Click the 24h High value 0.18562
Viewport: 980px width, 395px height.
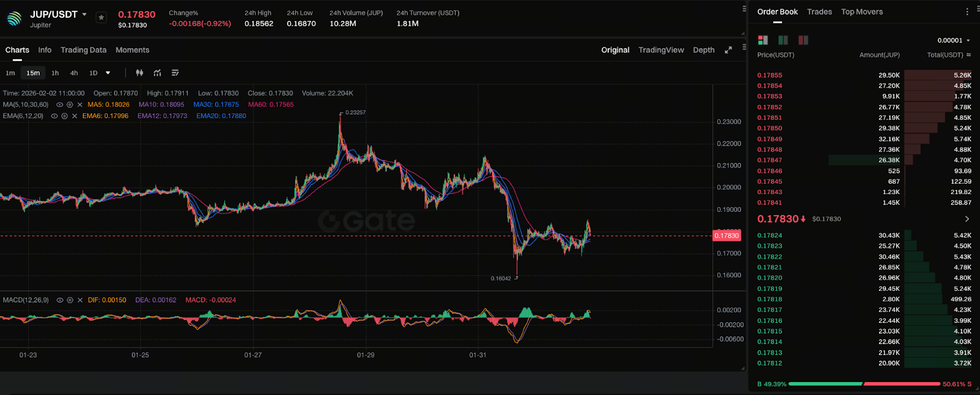pyautogui.click(x=258, y=24)
